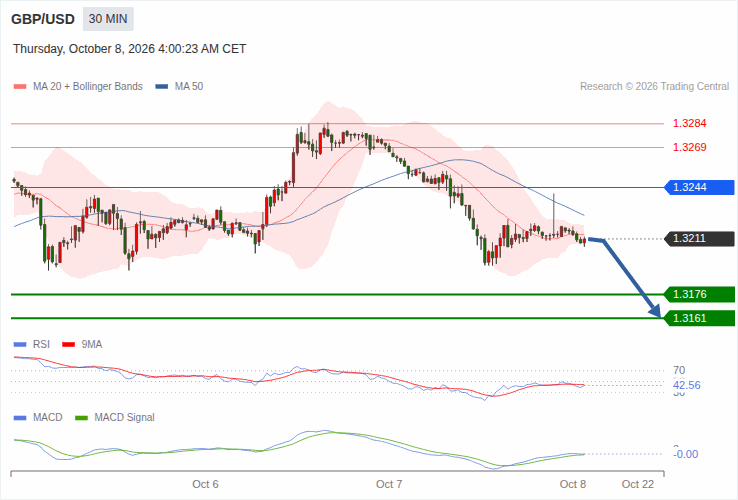
Task: Click the green 1.3161 support price tag
Action: [699, 318]
